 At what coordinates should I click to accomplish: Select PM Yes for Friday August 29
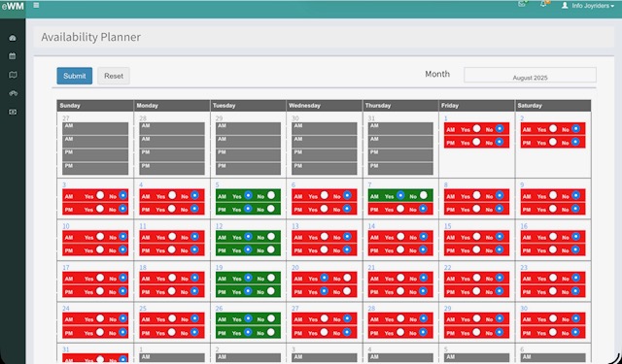(x=477, y=332)
